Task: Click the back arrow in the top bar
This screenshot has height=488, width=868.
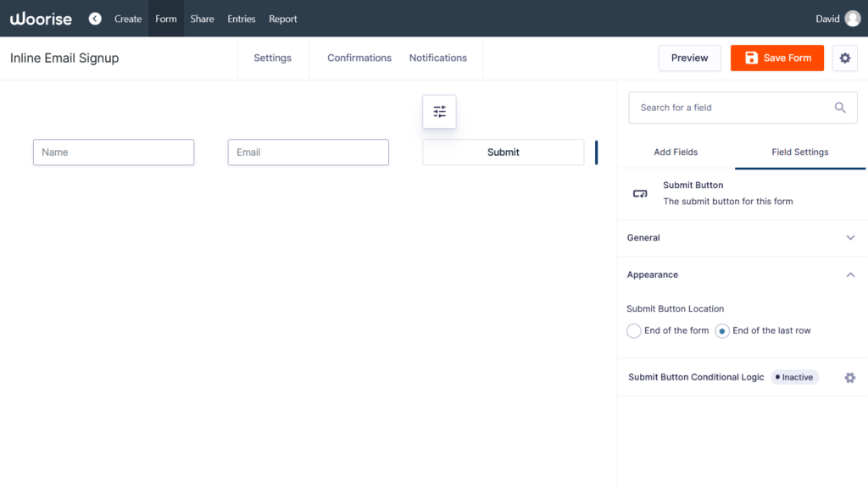Action: pos(95,18)
